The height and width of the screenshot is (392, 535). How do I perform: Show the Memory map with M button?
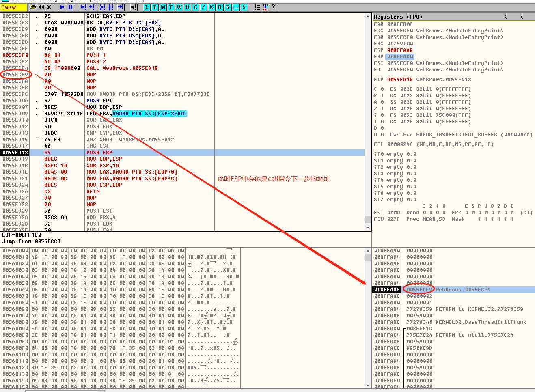tap(163, 7)
